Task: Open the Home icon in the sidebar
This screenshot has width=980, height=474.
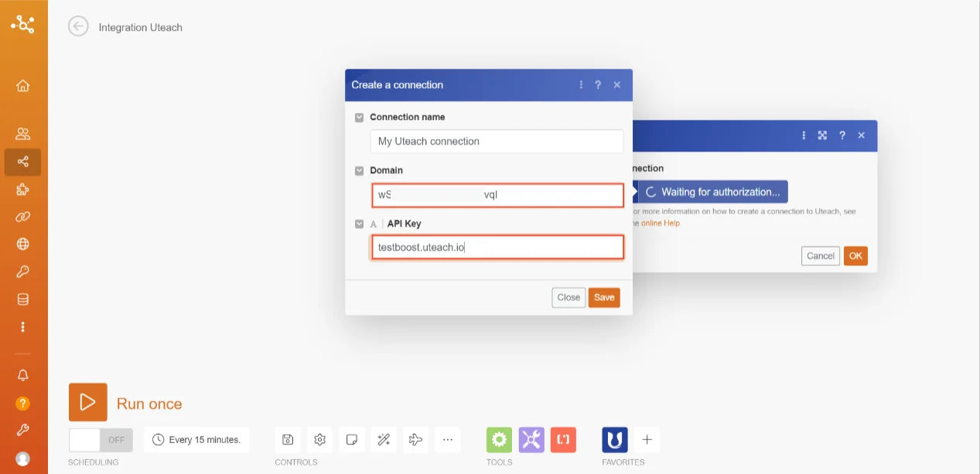Action: (23, 86)
